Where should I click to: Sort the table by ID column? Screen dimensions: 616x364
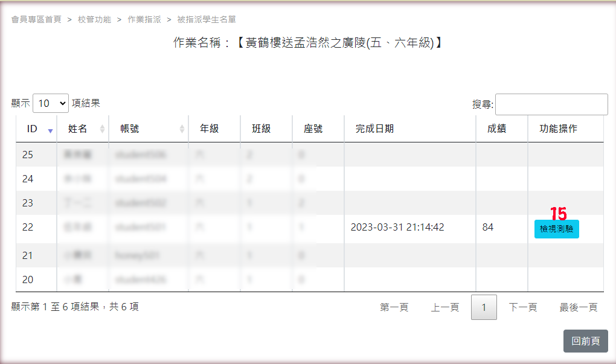(36, 129)
